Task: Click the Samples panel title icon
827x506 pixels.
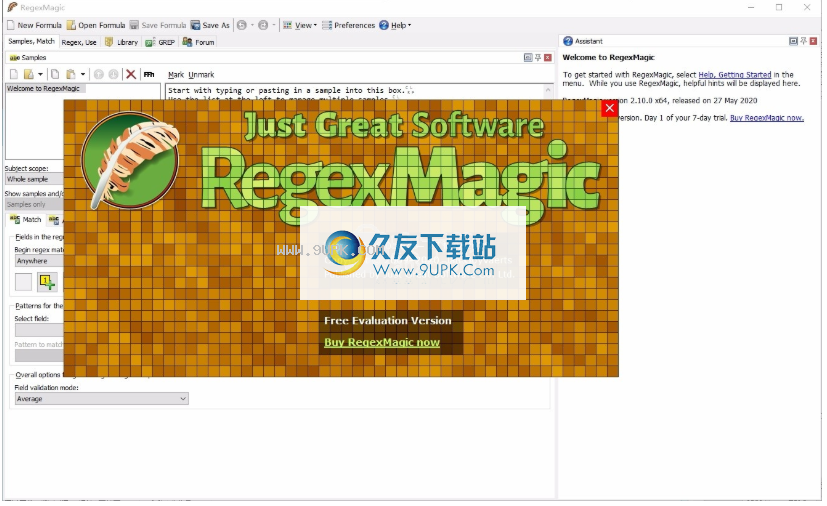Action: tap(15, 58)
